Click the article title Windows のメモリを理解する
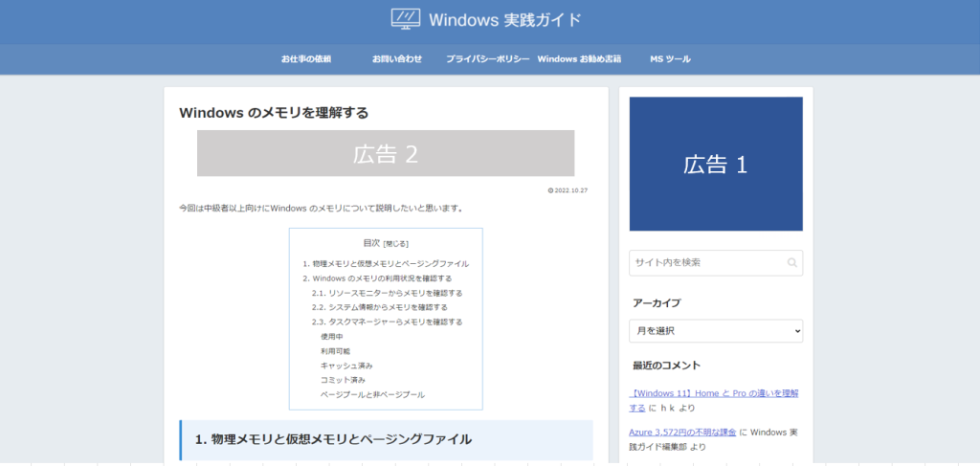 coord(274,113)
